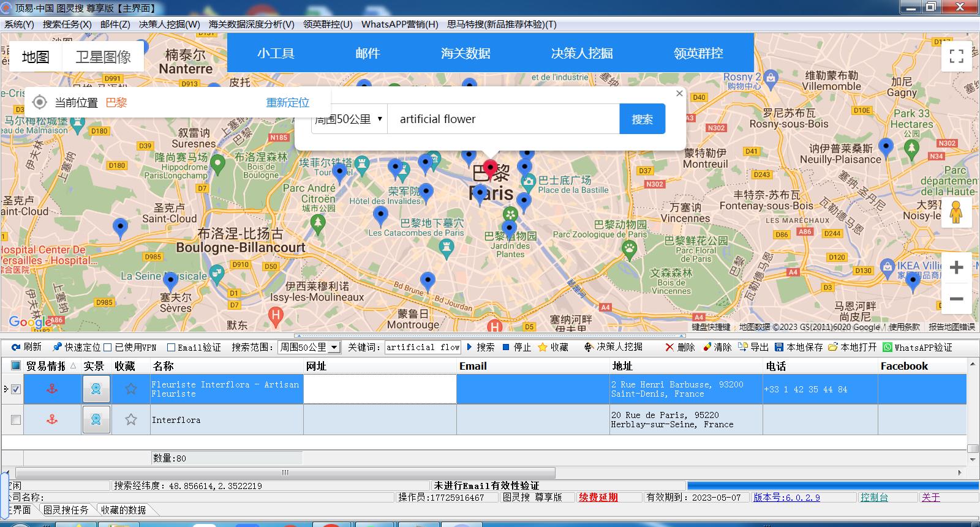Close the map search popup
980x527 pixels.
(679, 93)
